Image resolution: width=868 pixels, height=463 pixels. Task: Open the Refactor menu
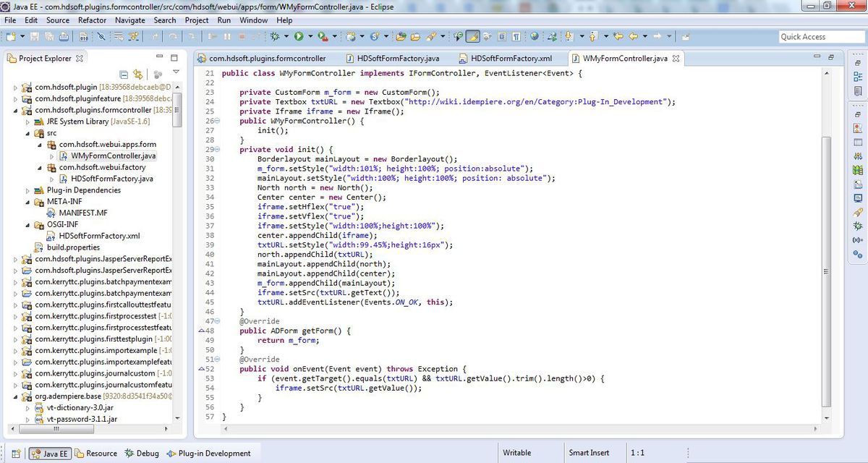click(x=92, y=20)
